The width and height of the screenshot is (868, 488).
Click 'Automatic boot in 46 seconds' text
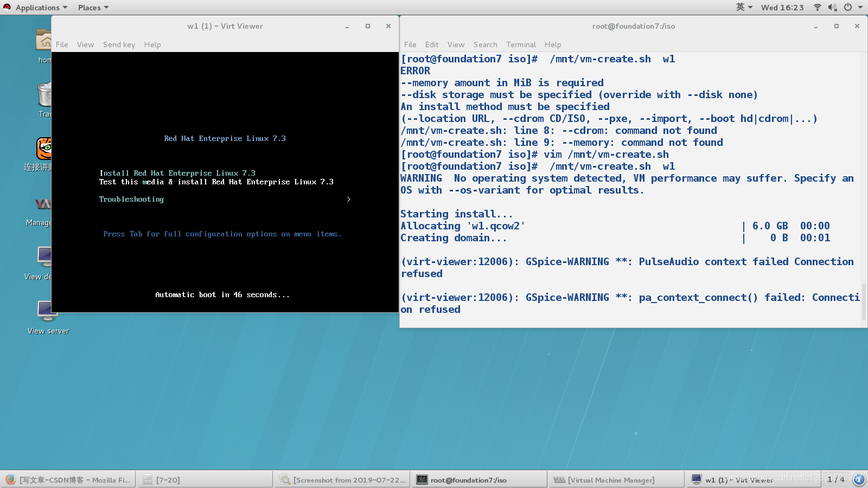[222, 294]
